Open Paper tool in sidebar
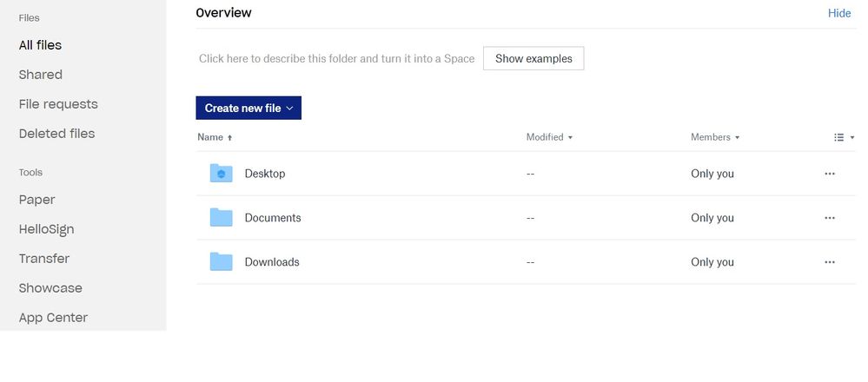Screen dimensions: 868x382 coord(36,200)
